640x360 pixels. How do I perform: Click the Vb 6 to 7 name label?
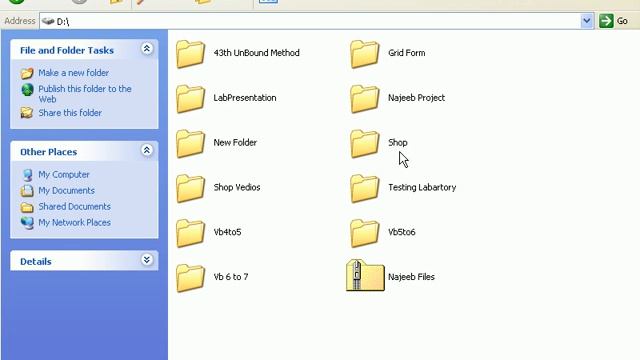pos(231,277)
